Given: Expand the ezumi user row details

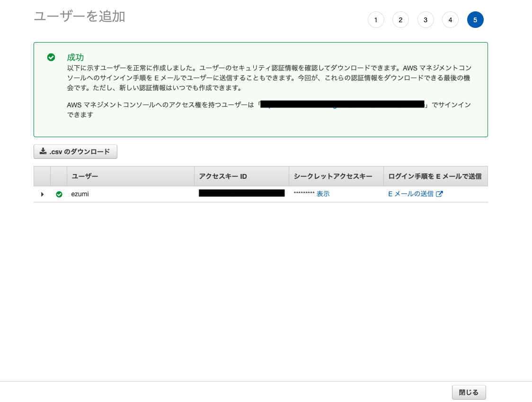Looking at the screenshot, I should [42, 194].
